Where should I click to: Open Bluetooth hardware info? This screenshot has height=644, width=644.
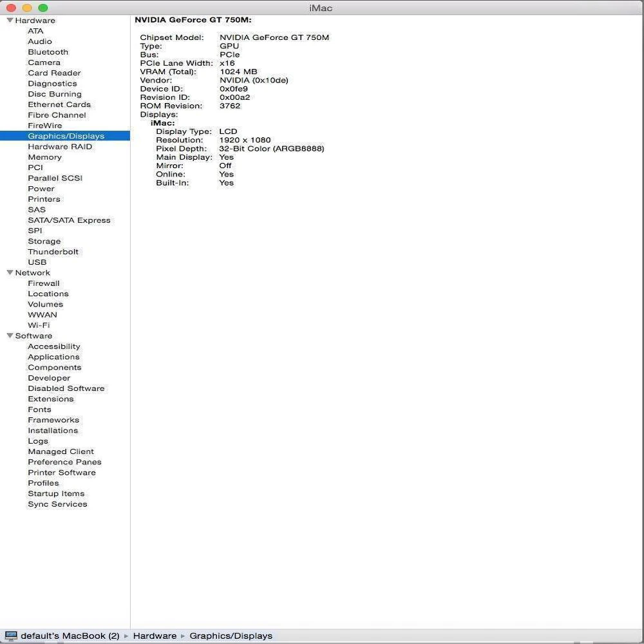(x=48, y=52)
